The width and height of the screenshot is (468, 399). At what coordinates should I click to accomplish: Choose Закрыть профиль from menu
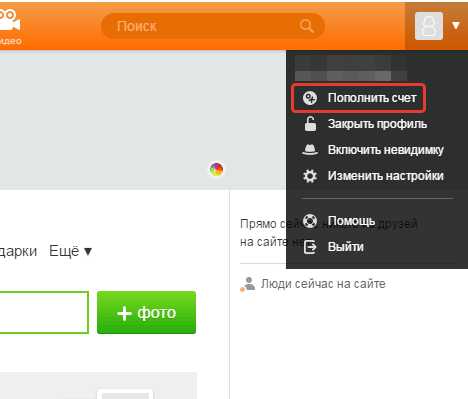(377, 124)
